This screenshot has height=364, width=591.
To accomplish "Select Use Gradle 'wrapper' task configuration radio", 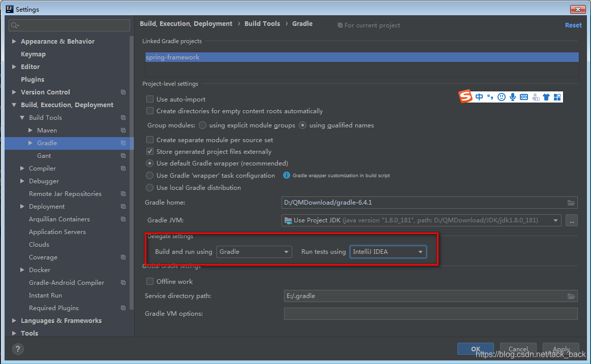I will tap(149, 176).
